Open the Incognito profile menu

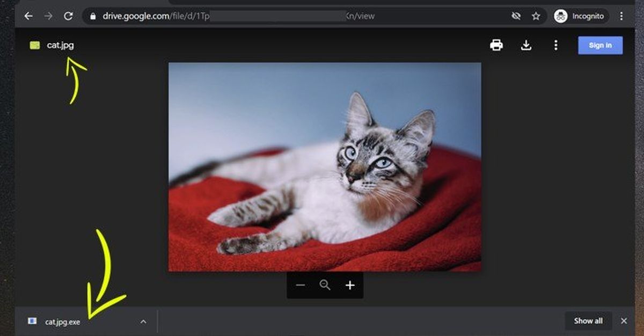[581, 16]
